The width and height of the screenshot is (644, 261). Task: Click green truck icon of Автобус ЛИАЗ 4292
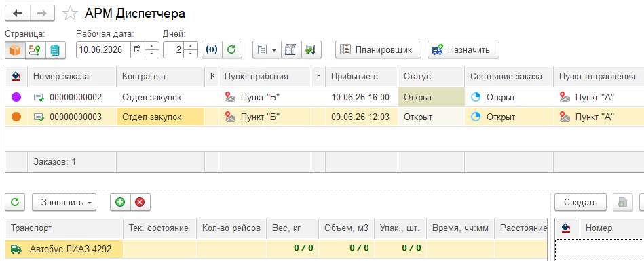[16, 249]
